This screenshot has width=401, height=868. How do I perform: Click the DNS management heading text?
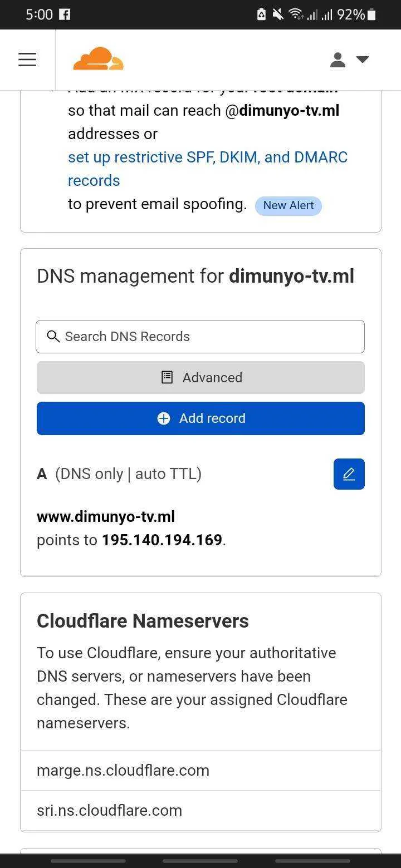coord(195,277)
